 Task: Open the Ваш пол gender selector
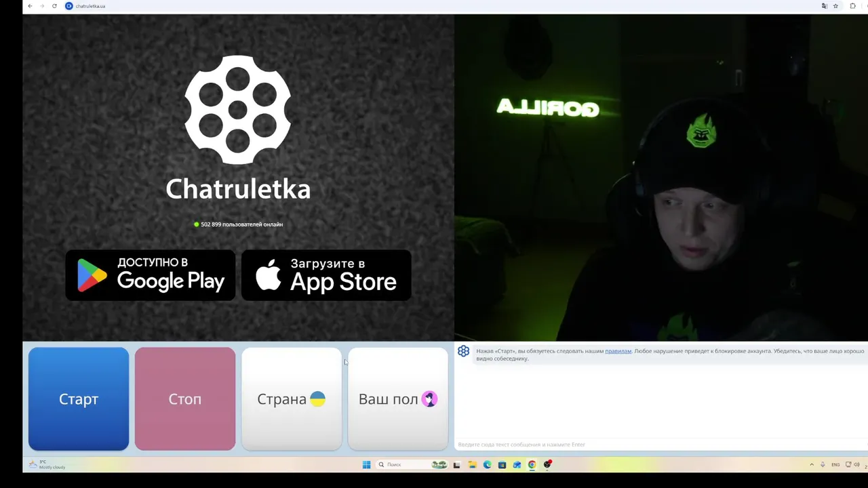[398, 399]
